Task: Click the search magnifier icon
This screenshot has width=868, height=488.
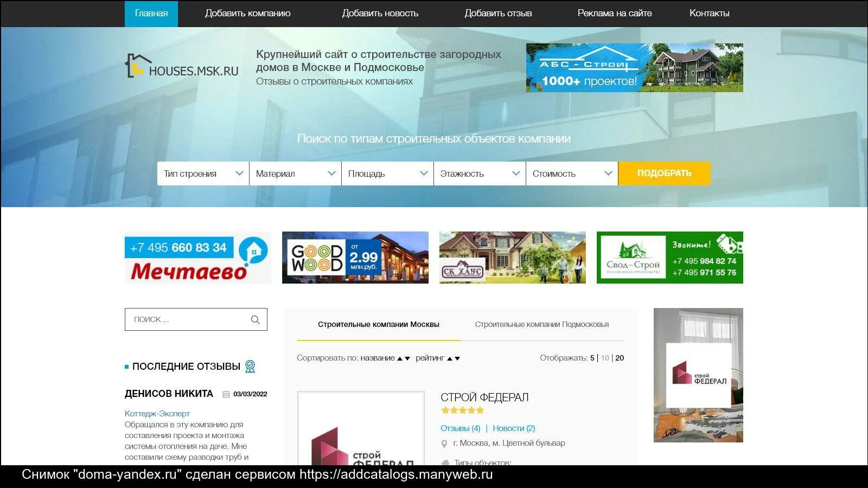Action: click(256, 320)
